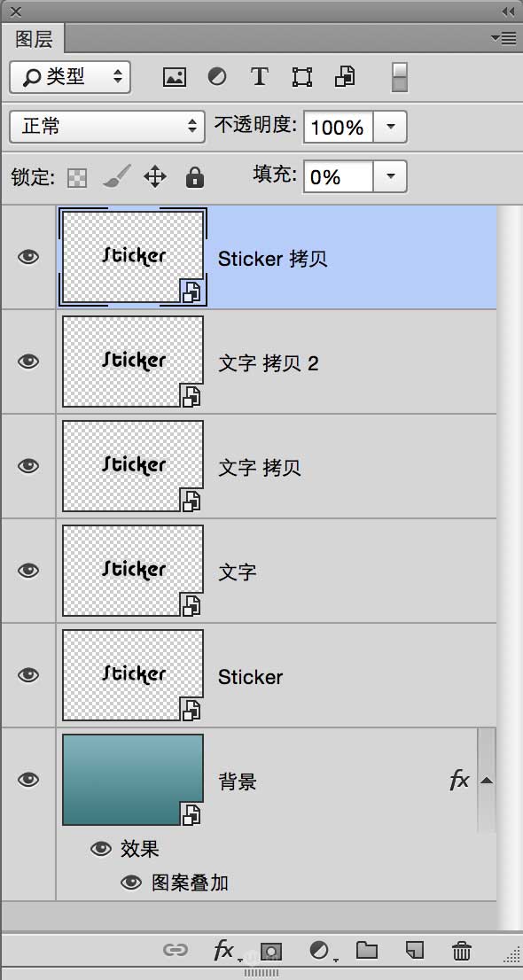Lock transparent pixels checkerboard icon
This screenshot has width=523, height=980.
pos(78,178)
